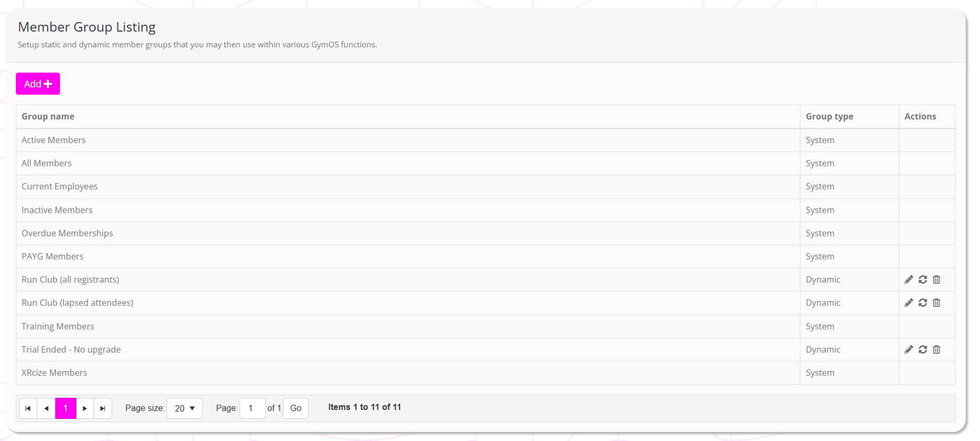Edit the Run Club (all registrants) group
980x441 pixels.
[x=908, y=279]
